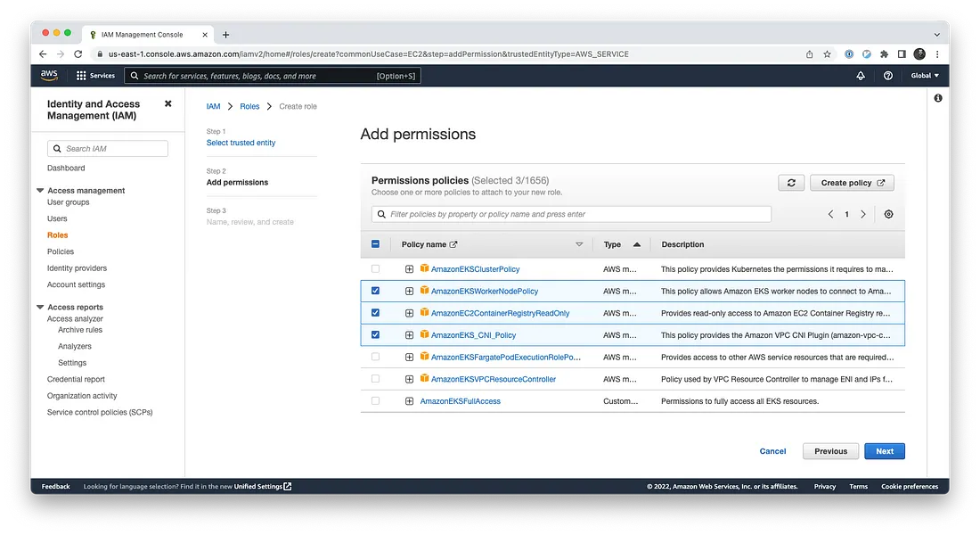Click the external link icon beside Policy name
980x535 pixels.
point(453,244)
